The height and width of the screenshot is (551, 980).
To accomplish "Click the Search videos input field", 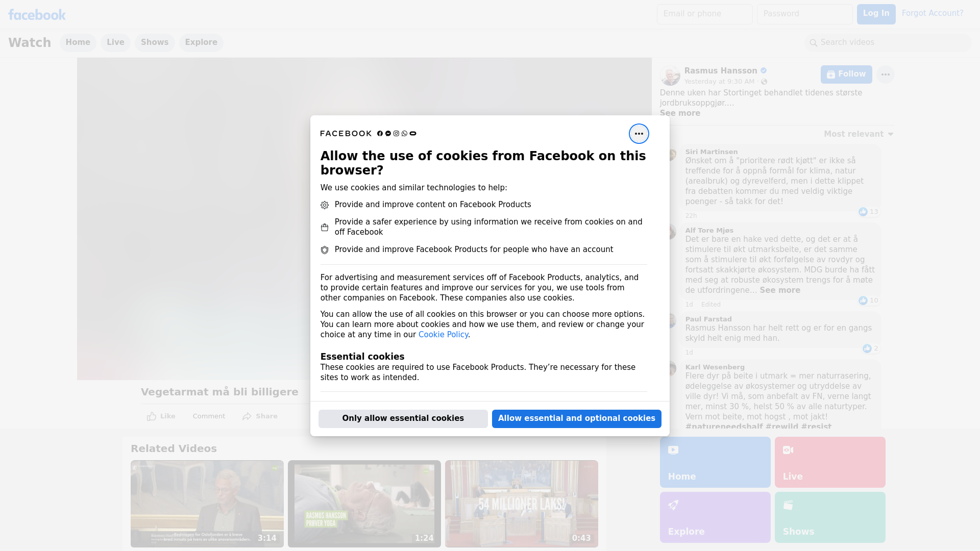I will point(888,43).
